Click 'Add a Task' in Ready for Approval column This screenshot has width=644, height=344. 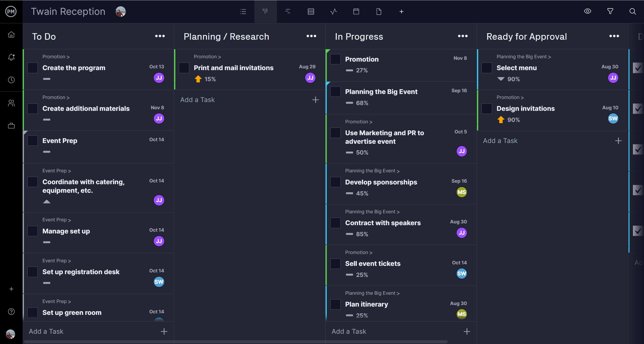click(500, 140)
